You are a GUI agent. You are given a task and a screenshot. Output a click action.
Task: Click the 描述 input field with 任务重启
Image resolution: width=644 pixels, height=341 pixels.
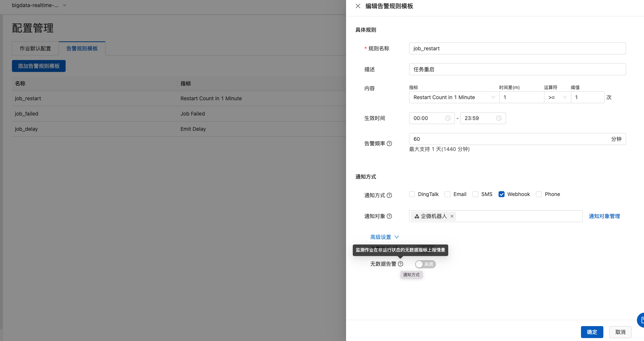[x=517, y=69]
